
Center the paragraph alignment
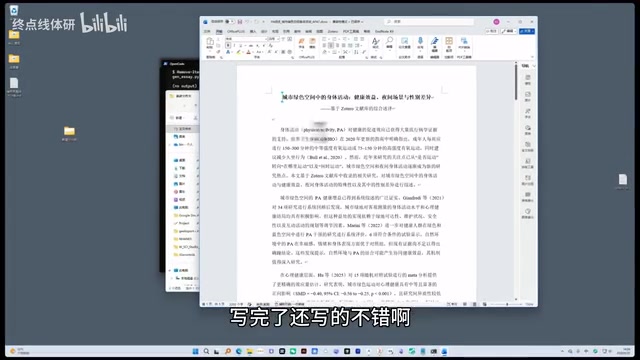coord(331,45)
